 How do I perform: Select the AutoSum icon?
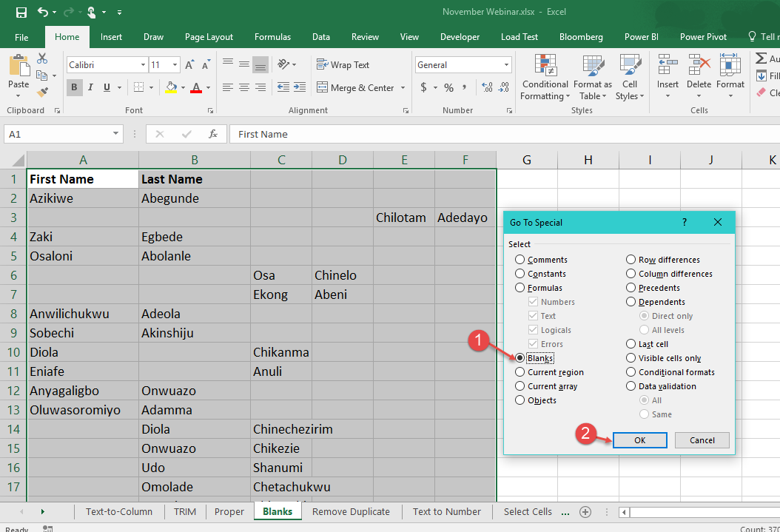pos(760,58)
